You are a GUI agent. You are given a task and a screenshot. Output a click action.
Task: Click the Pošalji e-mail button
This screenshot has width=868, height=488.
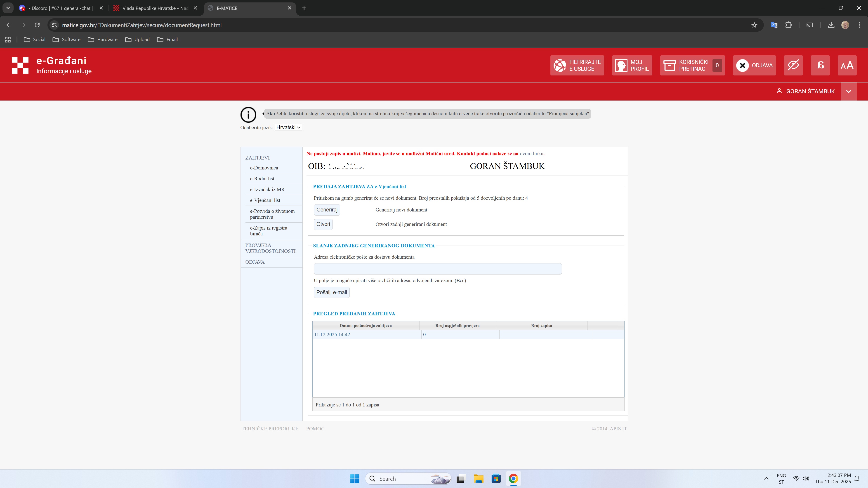331,292
